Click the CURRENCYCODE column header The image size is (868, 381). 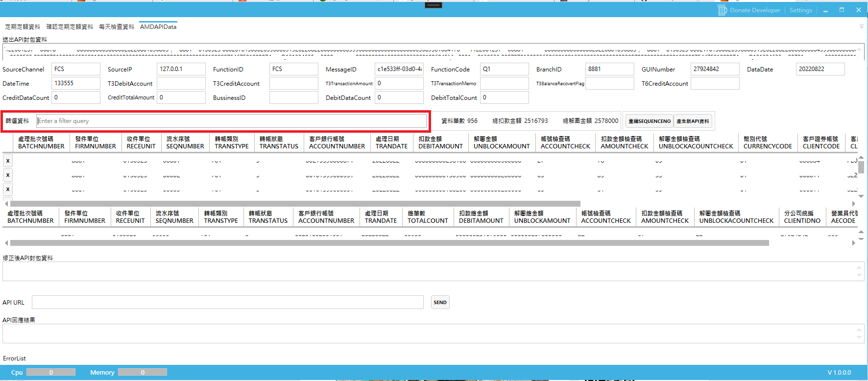[x=768, y=143]
